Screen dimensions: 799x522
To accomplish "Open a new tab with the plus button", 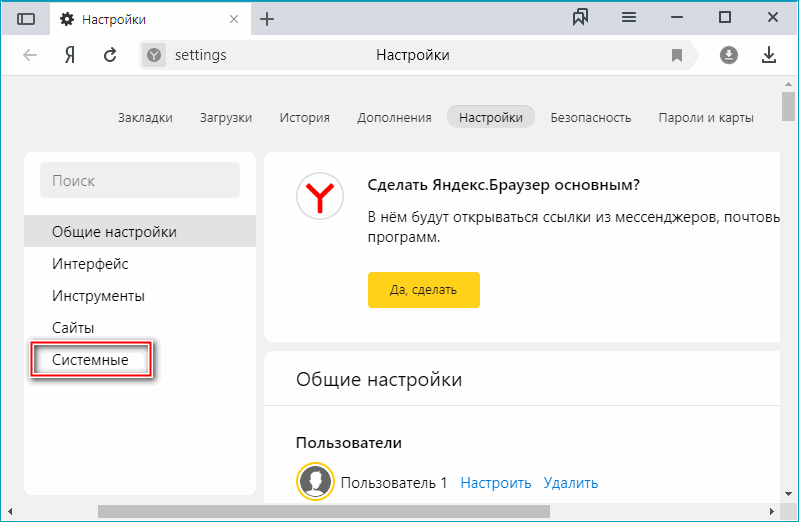I will coord(267,19).
